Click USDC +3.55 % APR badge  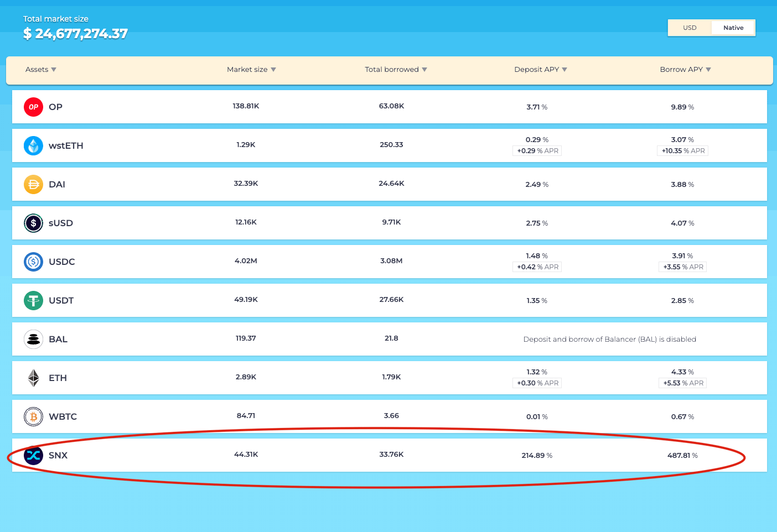683,267
